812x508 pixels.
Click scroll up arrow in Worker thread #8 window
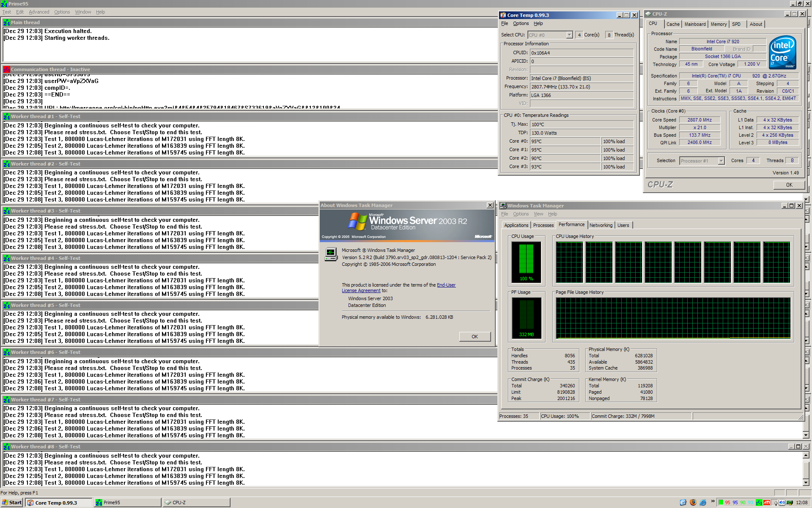(x=806, y=455)
